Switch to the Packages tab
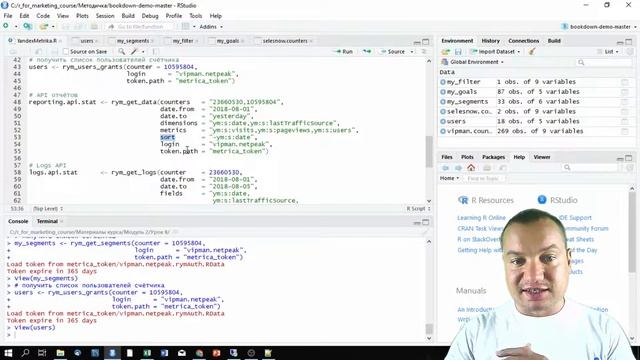The image size is (640, 360). (x=493, y=157)
